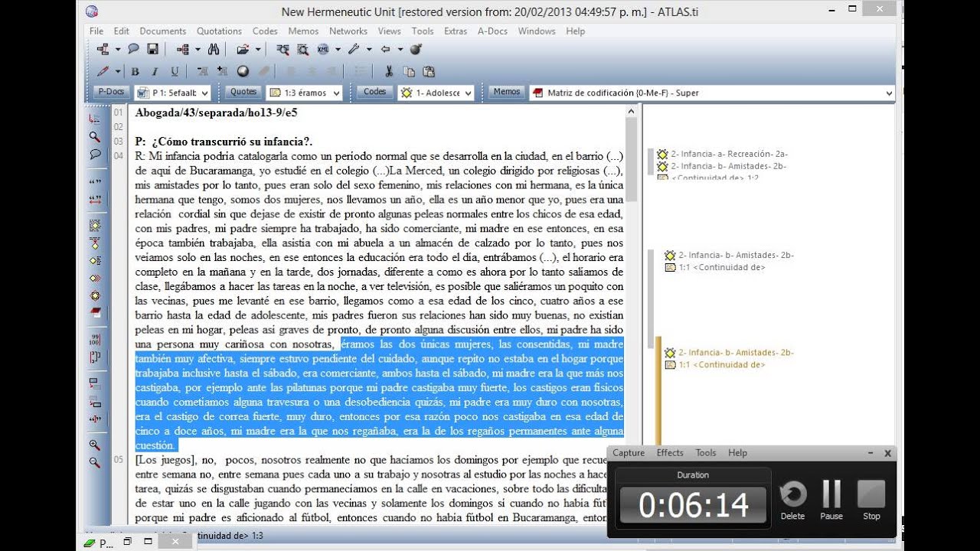This screenshot has width=980, height=551.
Task: Expand the arrow next to the open folder icon
Action: [257, 49]
